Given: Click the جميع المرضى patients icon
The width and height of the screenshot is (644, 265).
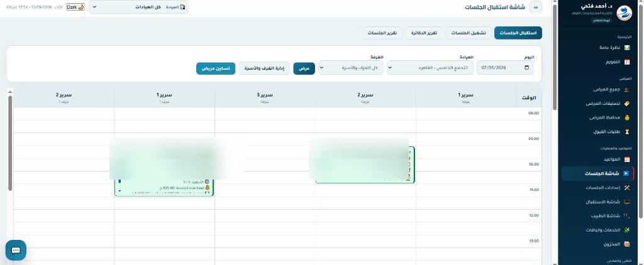Looking at the screenshot, I should pos(627,89).
